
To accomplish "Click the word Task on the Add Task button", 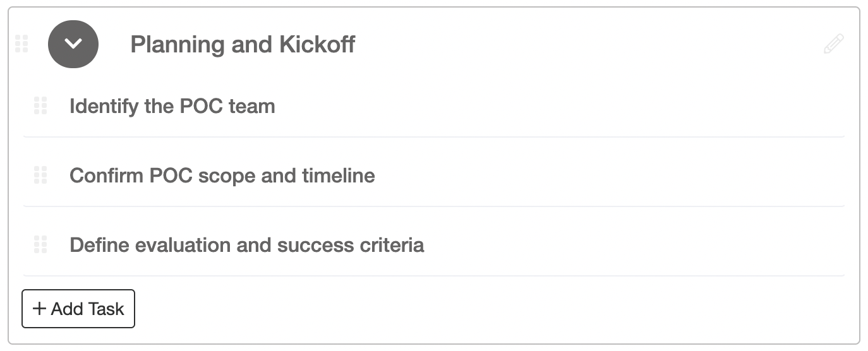I will (105, 309).
